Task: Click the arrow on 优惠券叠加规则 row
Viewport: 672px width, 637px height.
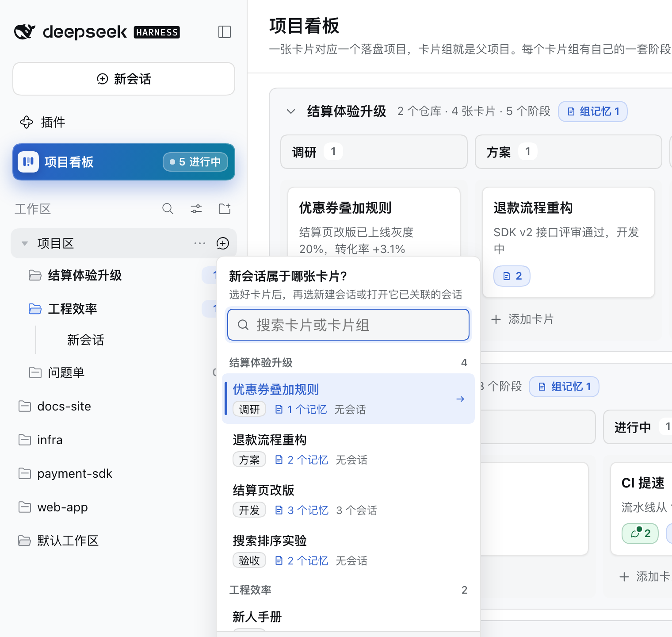Action: [x=460, y=399]
